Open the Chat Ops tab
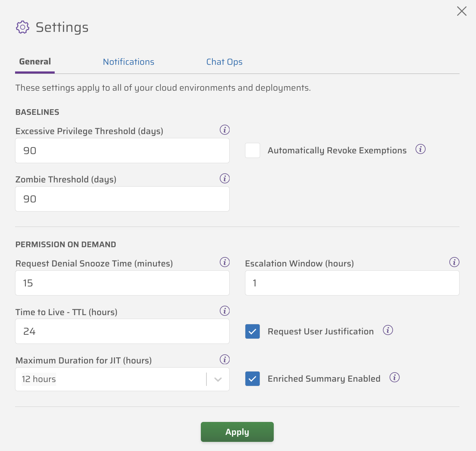The image size is (476, 451). click(x=224, y=62)
